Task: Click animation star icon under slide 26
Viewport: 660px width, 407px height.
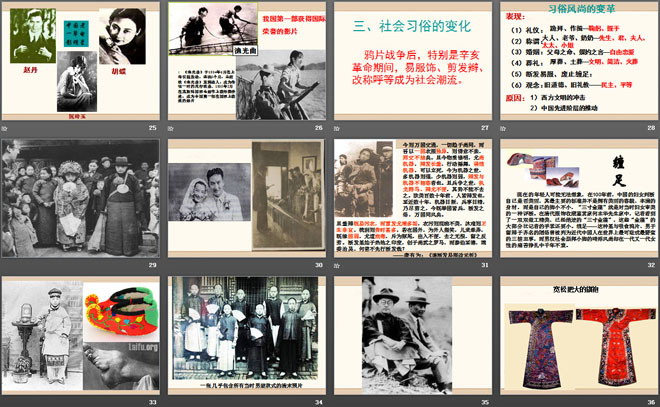Action: [x=171, y=128]
